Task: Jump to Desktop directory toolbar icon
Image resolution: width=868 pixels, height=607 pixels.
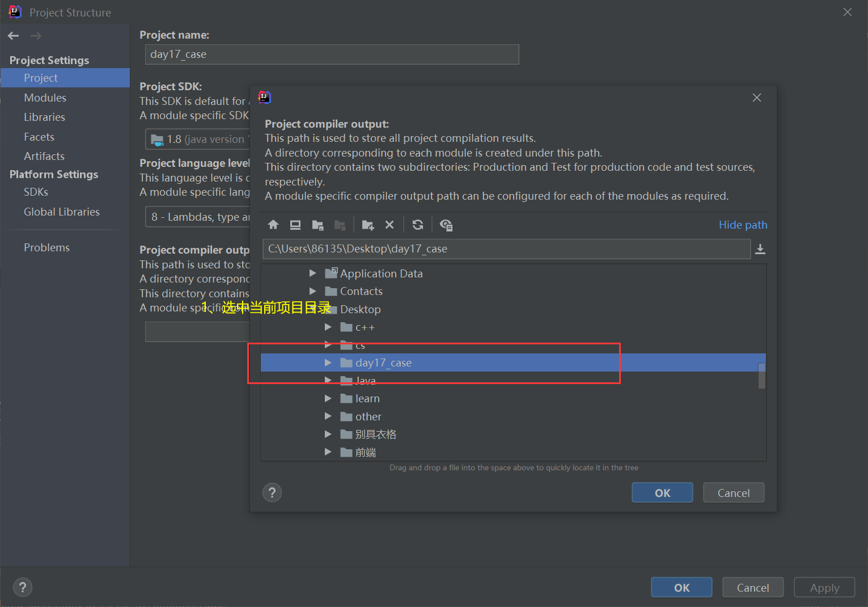Action: tap(295, 225)
